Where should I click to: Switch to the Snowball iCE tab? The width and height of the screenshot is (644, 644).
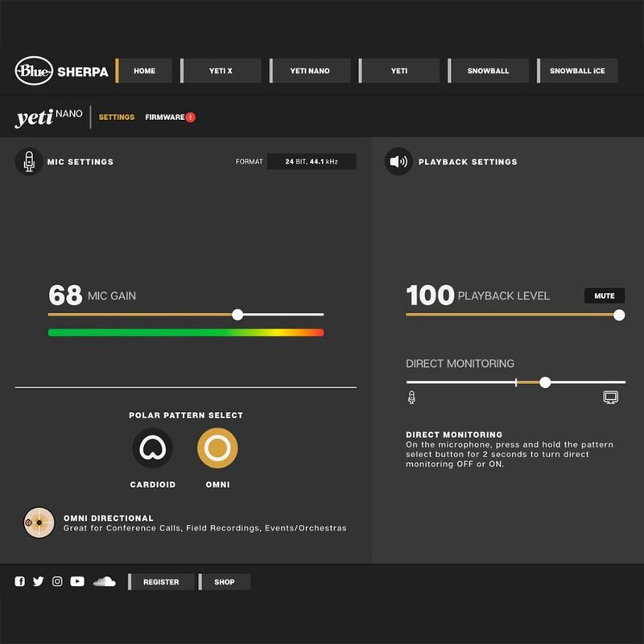[x=577, y=71]
